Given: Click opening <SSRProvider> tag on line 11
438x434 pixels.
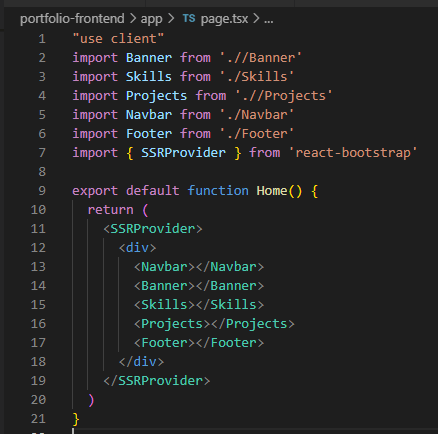Looking at the screenshot, I should click(153, 229).
